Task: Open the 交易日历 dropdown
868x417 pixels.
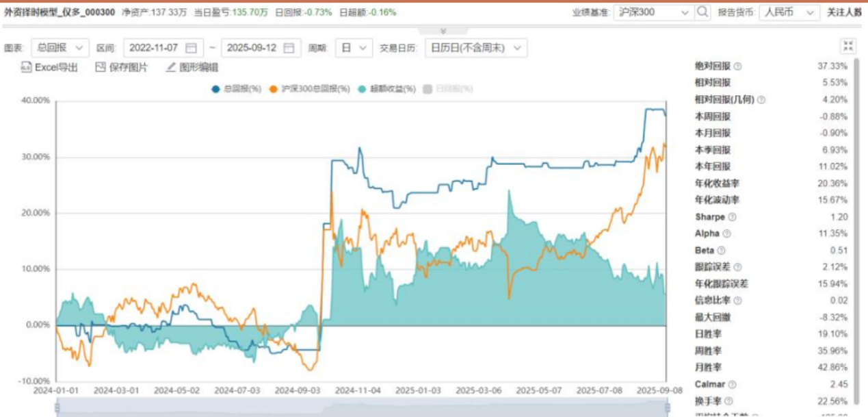Action: point(475,48)
